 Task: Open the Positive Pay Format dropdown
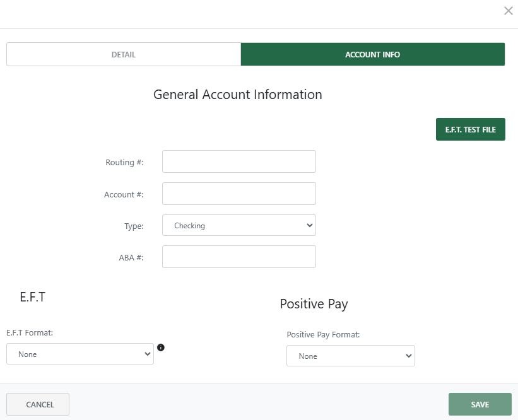(x=350, y=356)
